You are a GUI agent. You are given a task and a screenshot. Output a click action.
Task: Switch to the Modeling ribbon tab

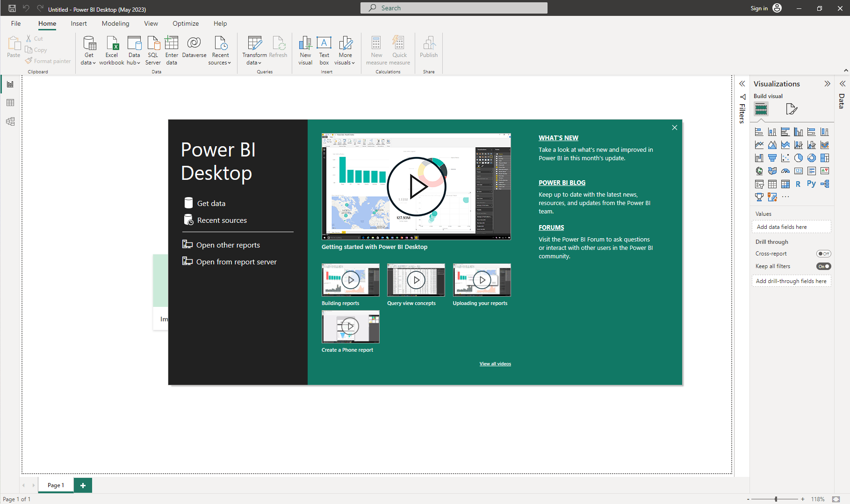tap(115, 23)
